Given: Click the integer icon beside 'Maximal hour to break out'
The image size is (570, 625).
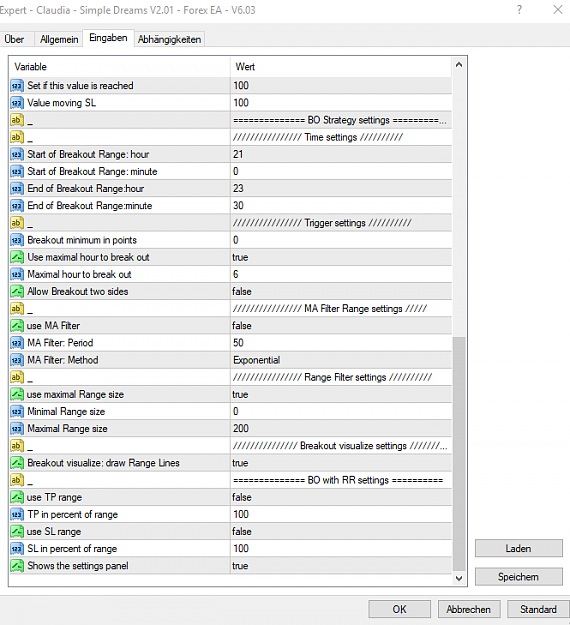Looking at the screenshot, I should point(17,274).
